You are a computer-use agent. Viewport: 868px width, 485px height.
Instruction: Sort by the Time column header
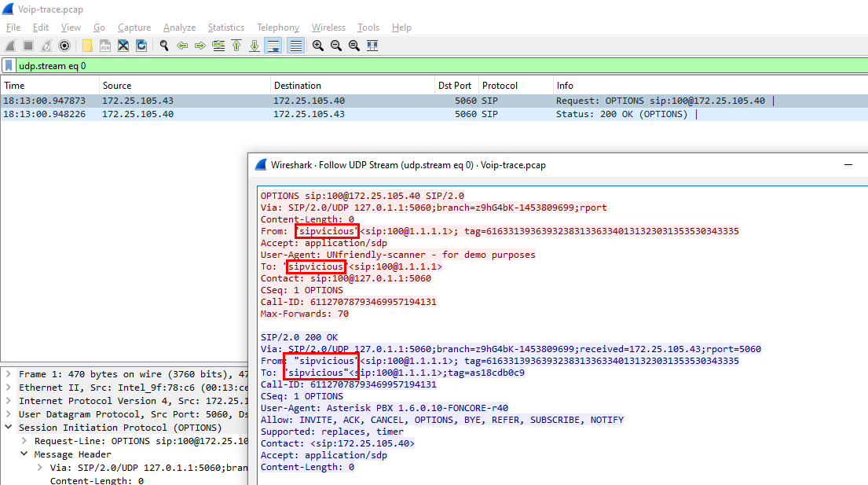click(49, 86)
